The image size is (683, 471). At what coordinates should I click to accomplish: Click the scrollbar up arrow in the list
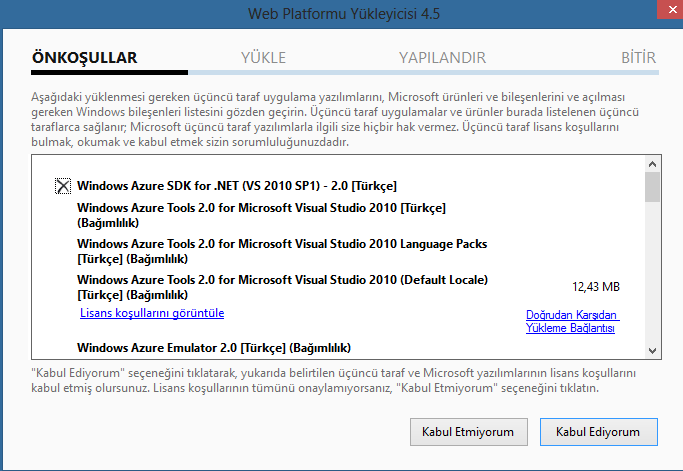pos(652,164)
